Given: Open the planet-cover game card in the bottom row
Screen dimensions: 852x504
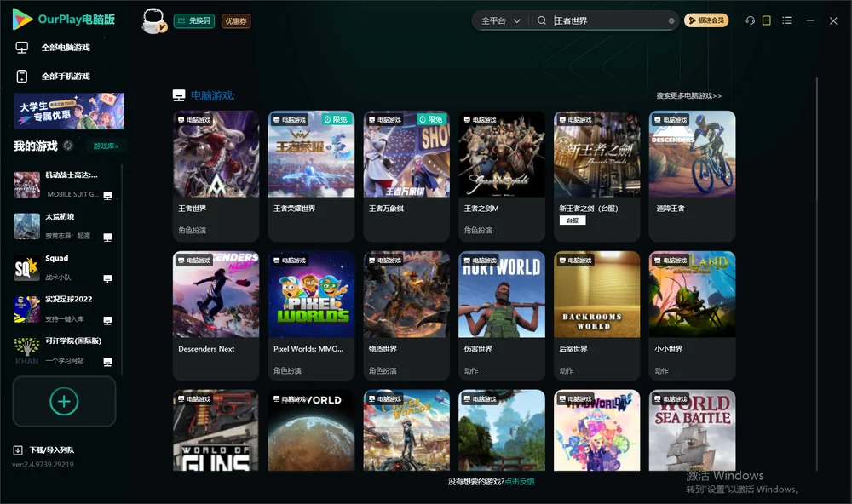Looking at the screenshot, I should click(x=311, y=430).
